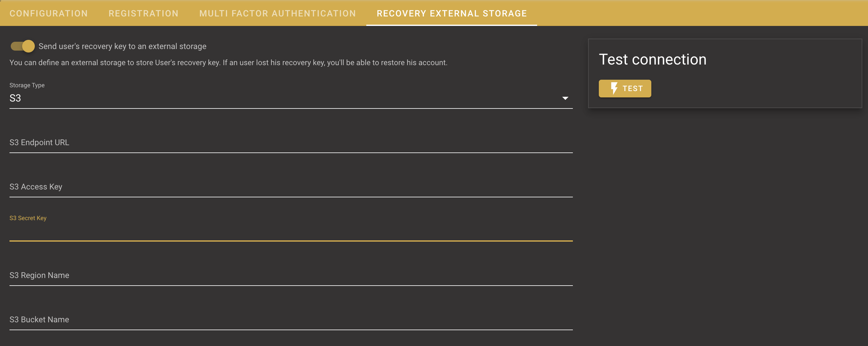Toggle sending recovery key to external storage

[22, 46]
